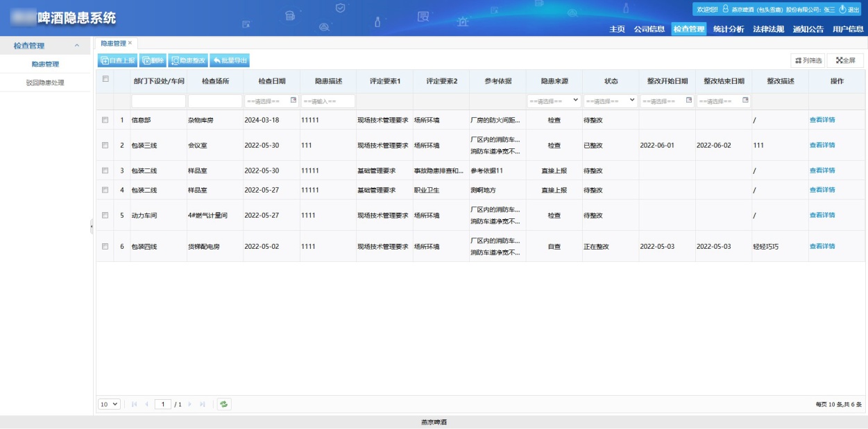Click the 删除 delete toolbar button
This screenshot has height=429, width=868.
152,60
